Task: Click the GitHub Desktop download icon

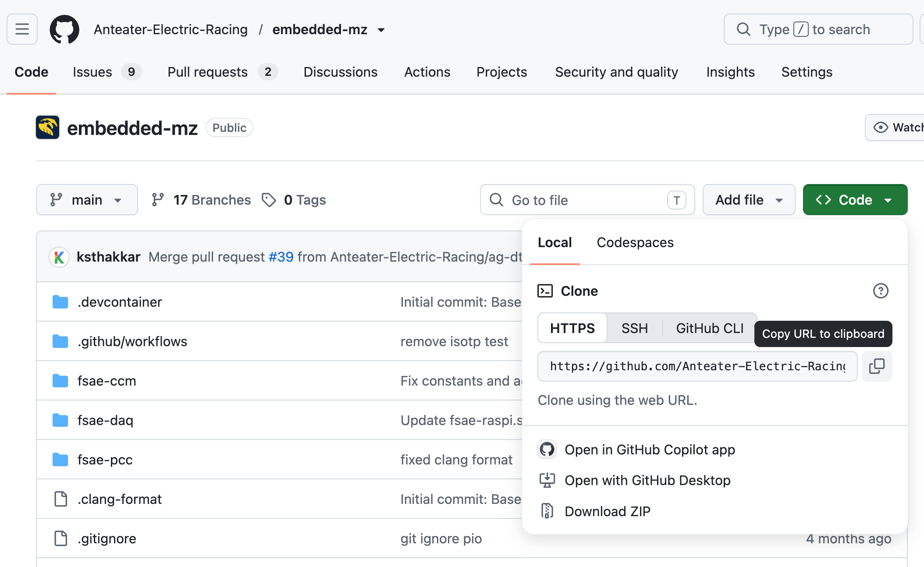Action: [x=547, y=480]
